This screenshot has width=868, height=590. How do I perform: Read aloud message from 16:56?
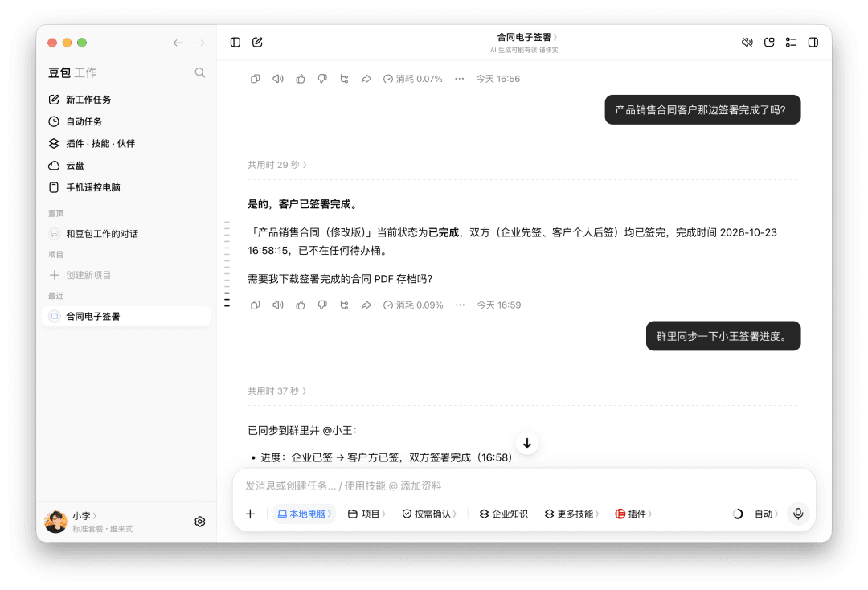[x=278, y=79]
